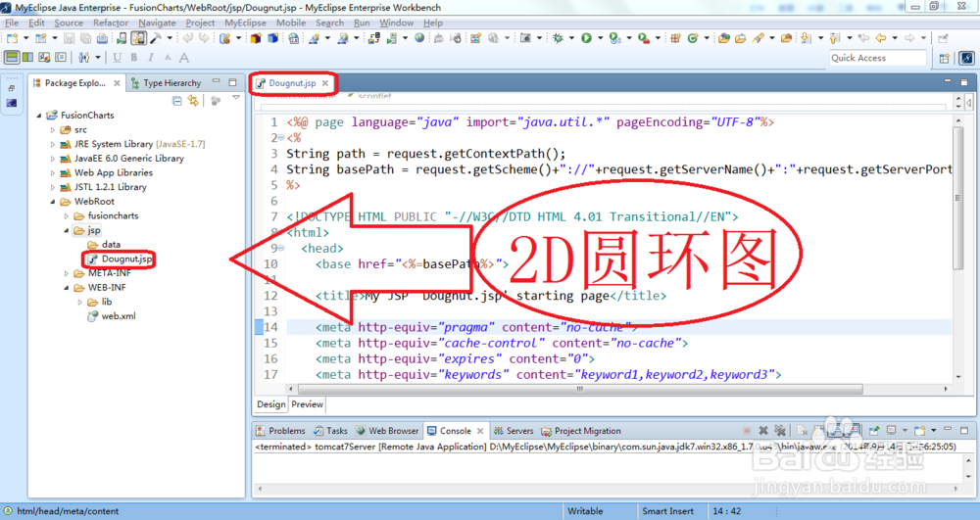Click the Open Perspective icon

[x=945, y=58]
